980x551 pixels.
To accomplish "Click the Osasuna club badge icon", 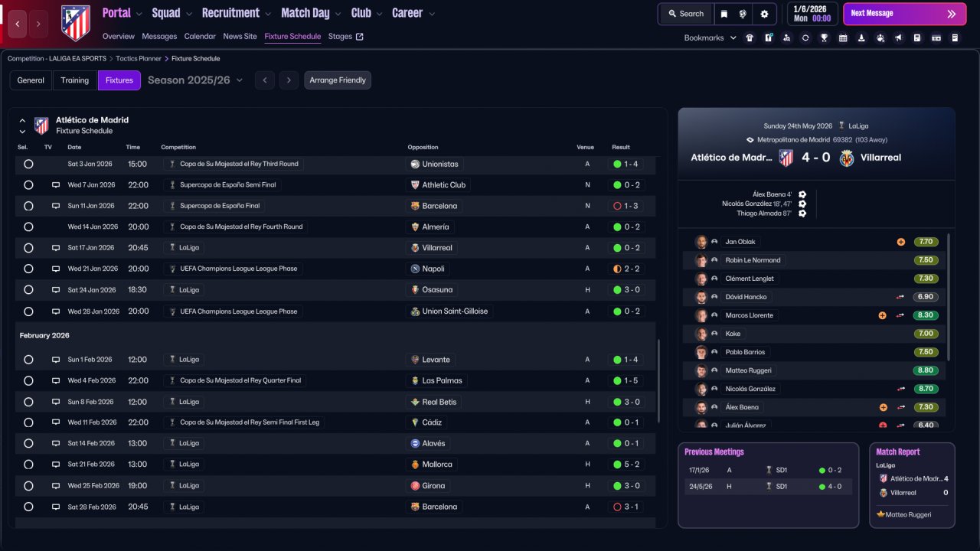I will tap(415, 290).
